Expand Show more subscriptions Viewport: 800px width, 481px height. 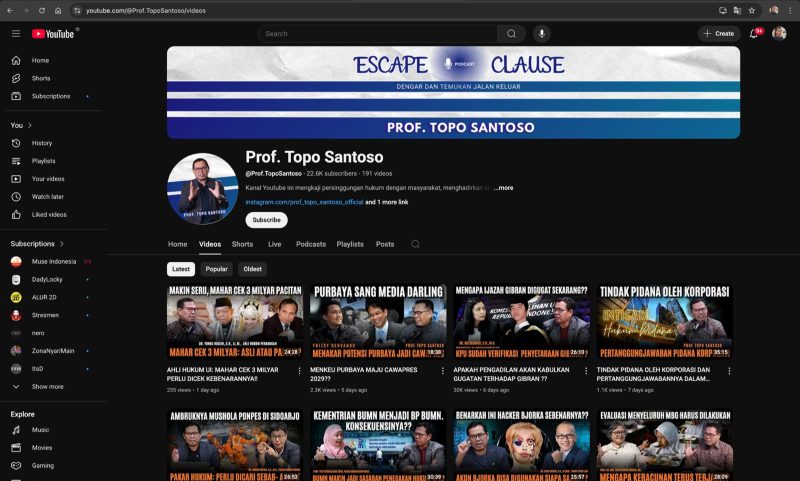[47, 386]
